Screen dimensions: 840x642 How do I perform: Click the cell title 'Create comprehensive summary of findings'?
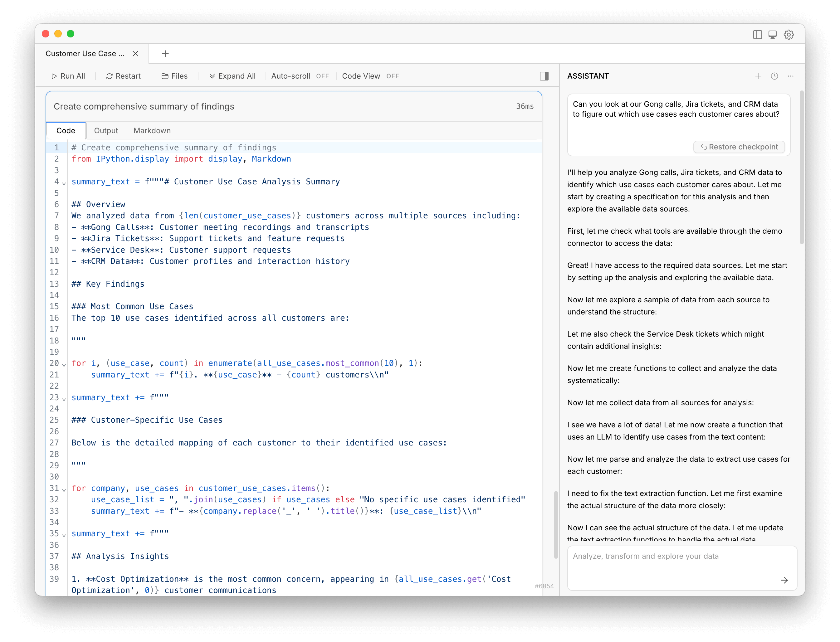[x=144, y=107]
